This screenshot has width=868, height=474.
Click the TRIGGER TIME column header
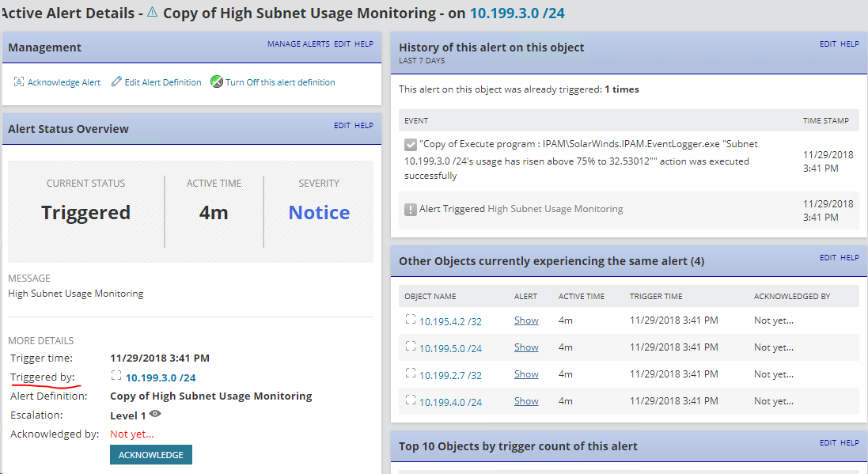tap(656, 296)
